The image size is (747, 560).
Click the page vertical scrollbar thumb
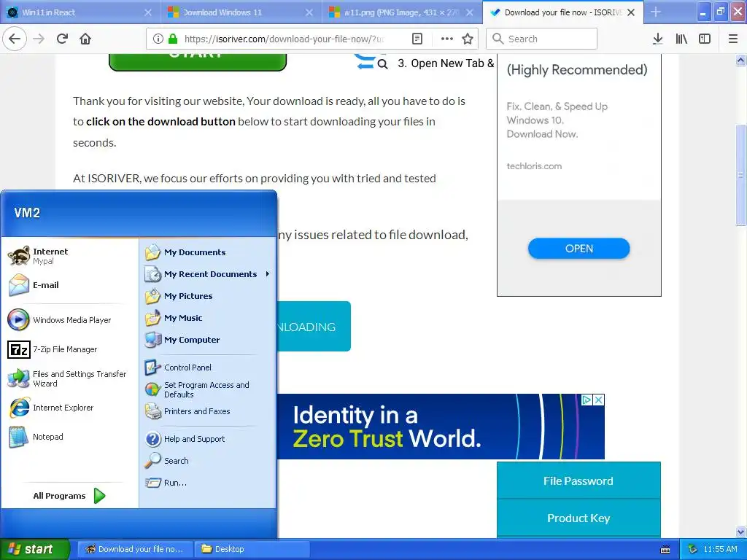[740, 175]
